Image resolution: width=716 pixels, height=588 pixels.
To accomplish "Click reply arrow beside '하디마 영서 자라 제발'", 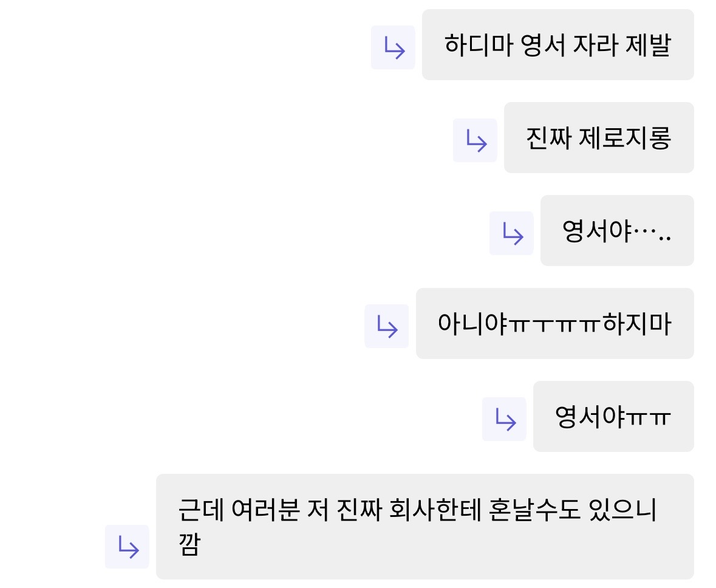I will click(x=393, y=47).
